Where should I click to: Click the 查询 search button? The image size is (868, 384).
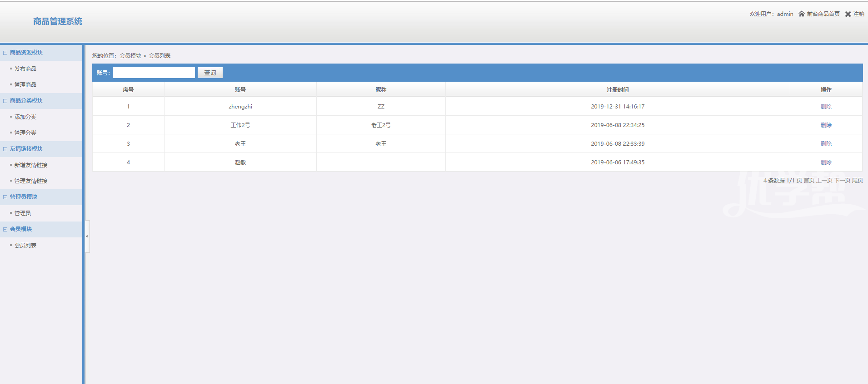click(x=210, y=73)
